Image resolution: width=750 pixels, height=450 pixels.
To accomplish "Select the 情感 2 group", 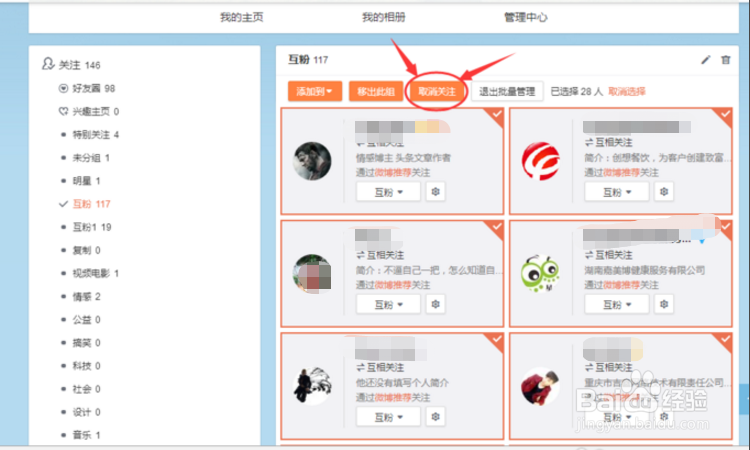I will click(x=86, y=296).
